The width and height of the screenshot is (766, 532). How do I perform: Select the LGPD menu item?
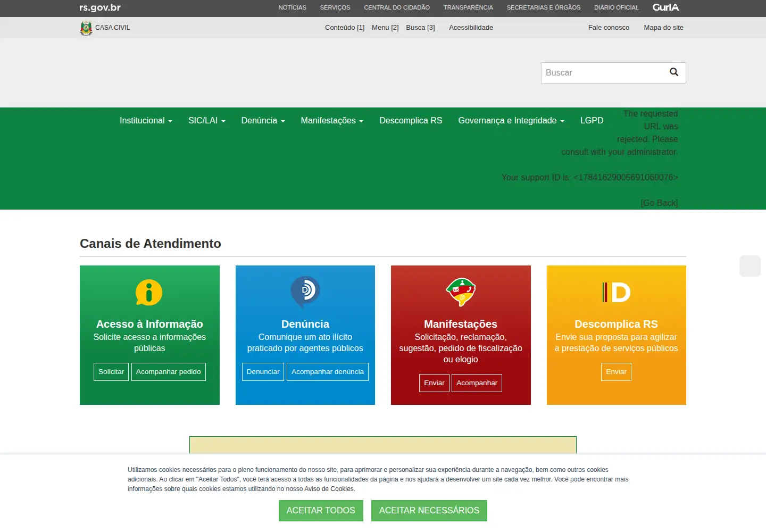click(592, 121)
